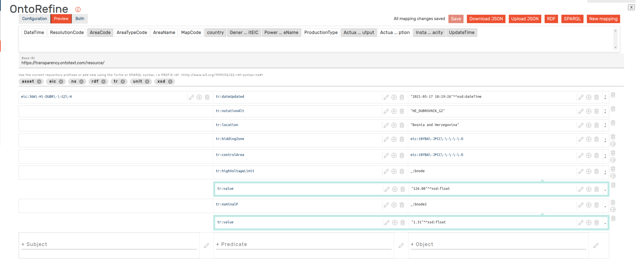Screen dimensions: 644x266
Task: Edit the "1.31"^^xsd:float value
Action: (581, 223)
